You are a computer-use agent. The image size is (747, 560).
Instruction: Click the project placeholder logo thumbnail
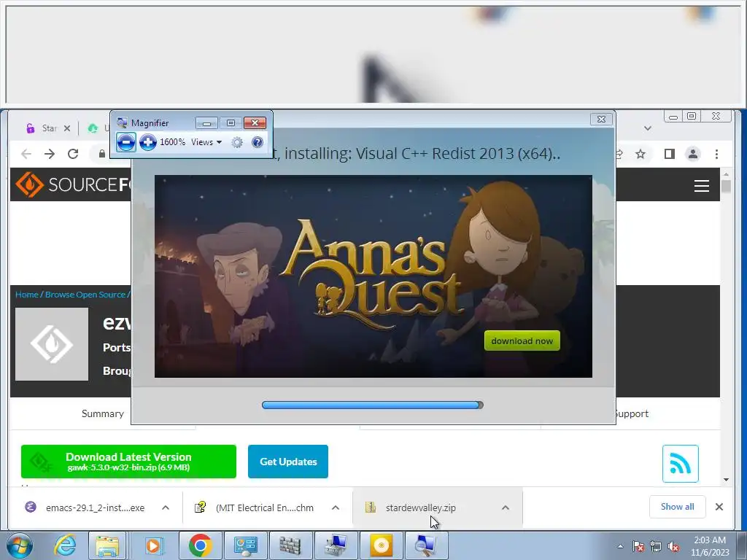(x=52, y=344)
